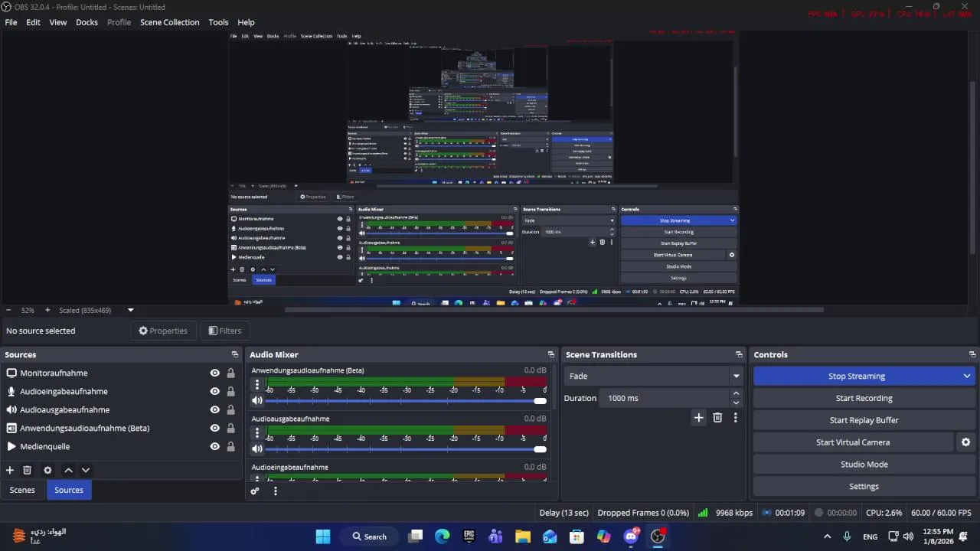Viewport: 980px width, 551px height.
Task: Hide Audioeingabeaufnahme source with eye icon
Action: (x=215, y=391)
